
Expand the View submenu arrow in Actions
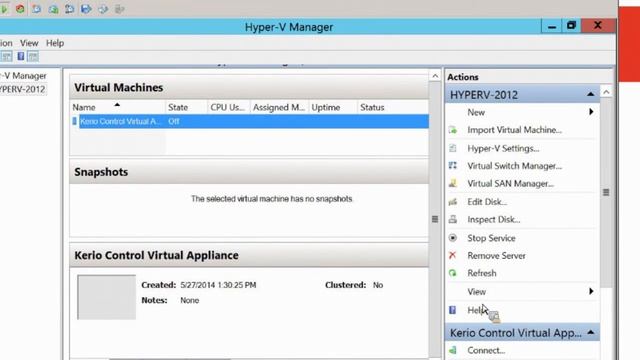591,291
